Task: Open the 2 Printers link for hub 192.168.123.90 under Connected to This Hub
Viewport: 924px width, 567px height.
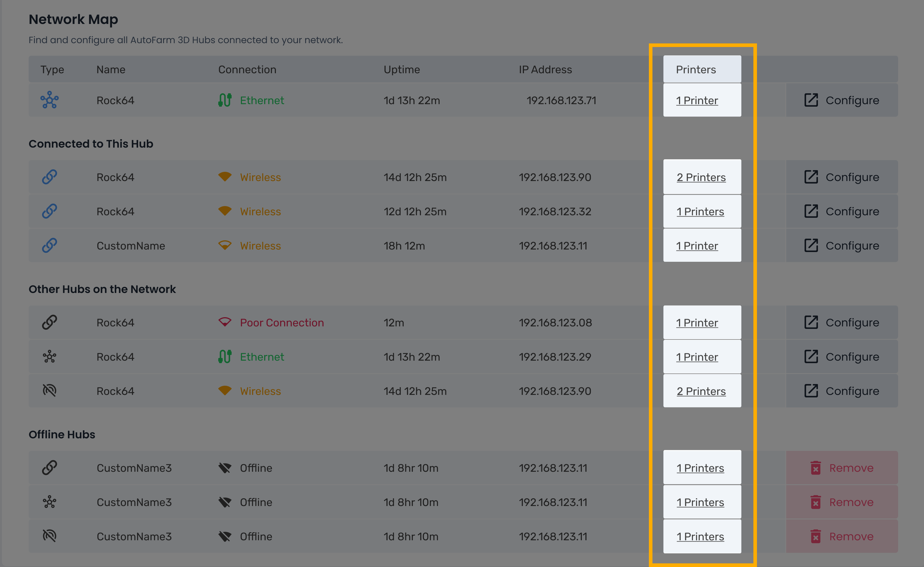Action: (x=701, y=177)
